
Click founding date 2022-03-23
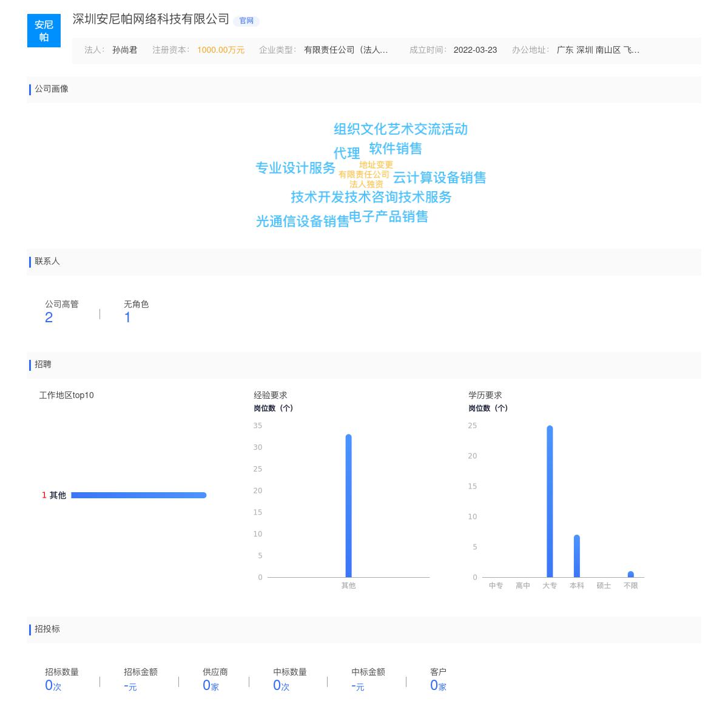click(x=475, y=50)
